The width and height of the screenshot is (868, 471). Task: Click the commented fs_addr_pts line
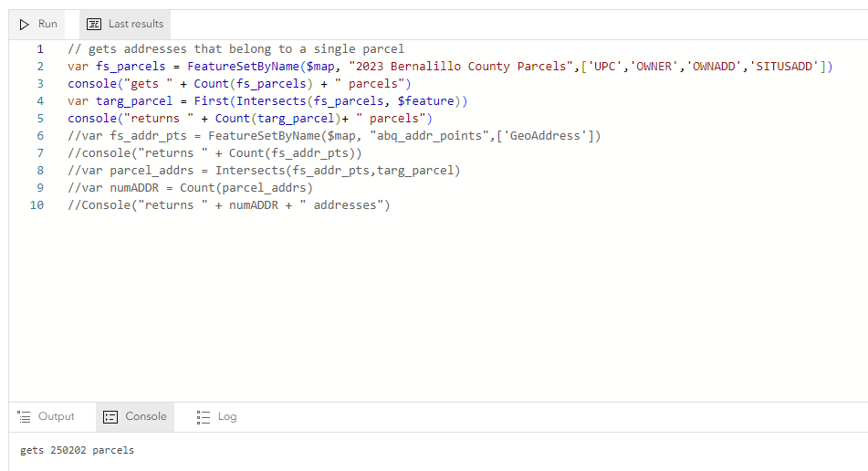pos(334,136)
